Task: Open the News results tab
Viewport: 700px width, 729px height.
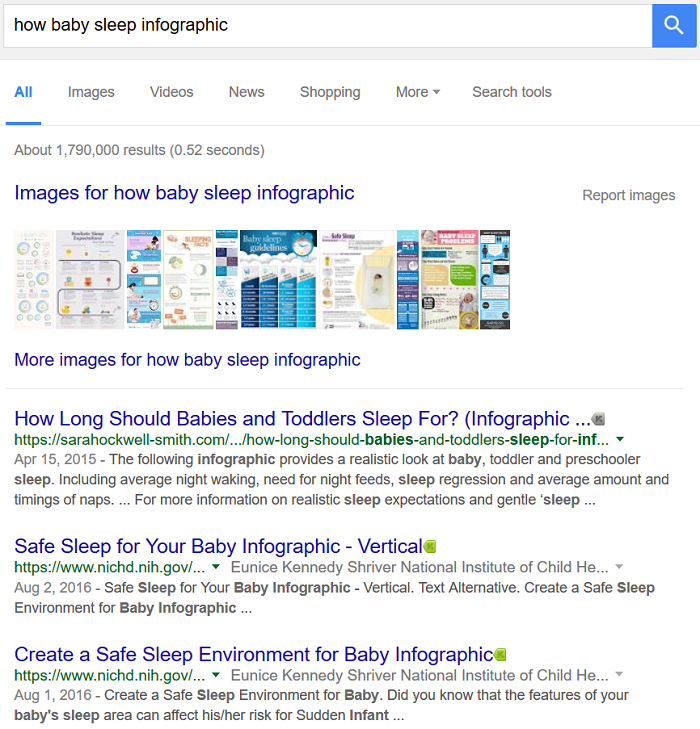Action: click(246, 92)
